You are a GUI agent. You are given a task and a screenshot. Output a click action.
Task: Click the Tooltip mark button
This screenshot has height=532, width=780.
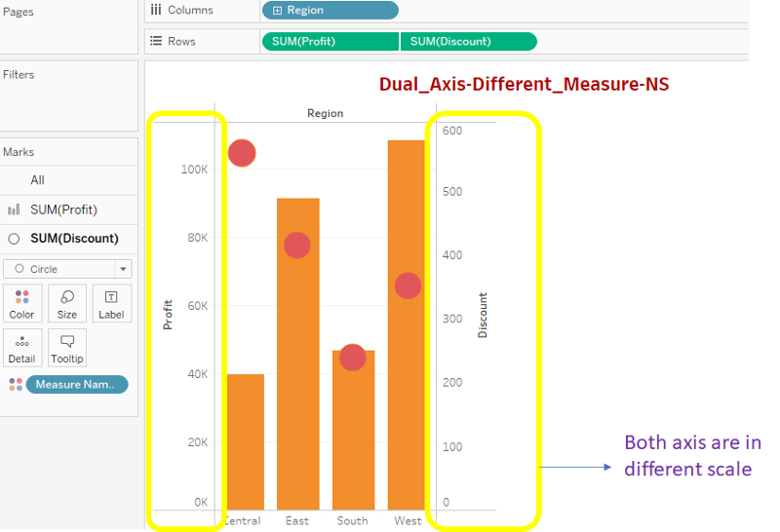(x=67, y=348)
